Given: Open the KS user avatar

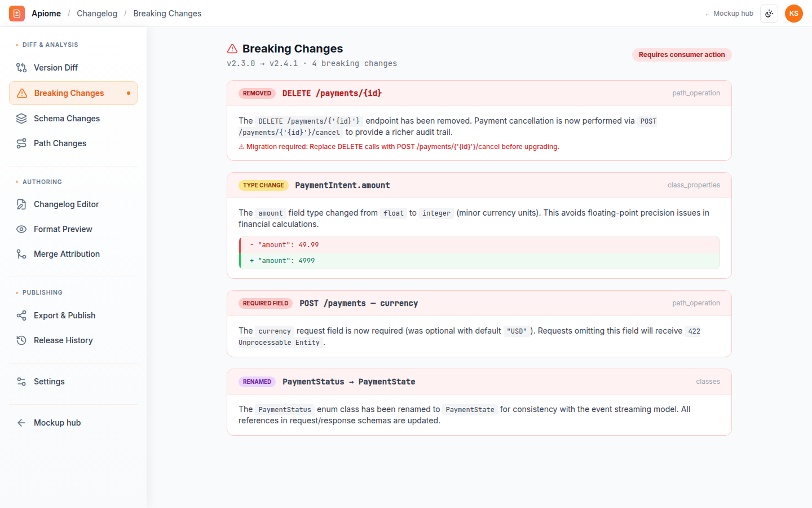Looking at the screenshot, I should pos(794,14).
